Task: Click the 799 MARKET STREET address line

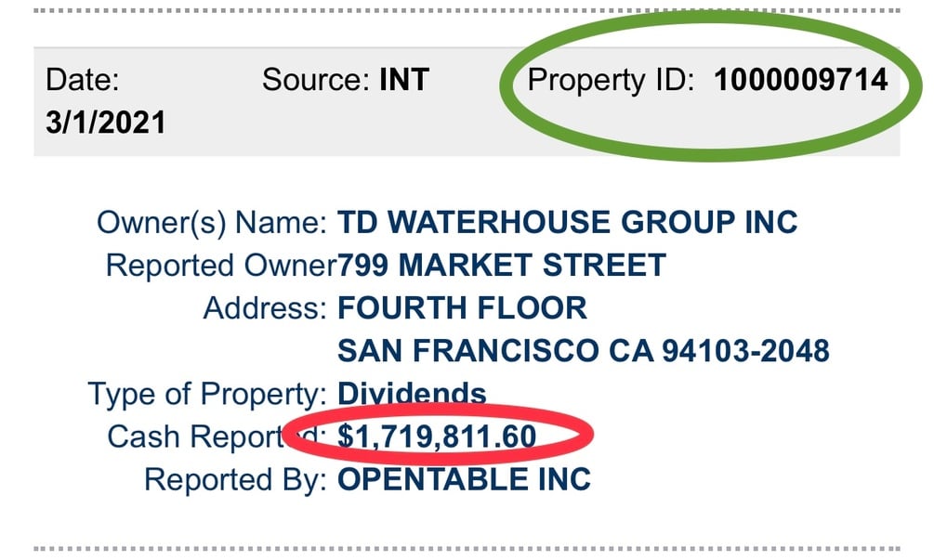Action: click(x=502, y=266)
